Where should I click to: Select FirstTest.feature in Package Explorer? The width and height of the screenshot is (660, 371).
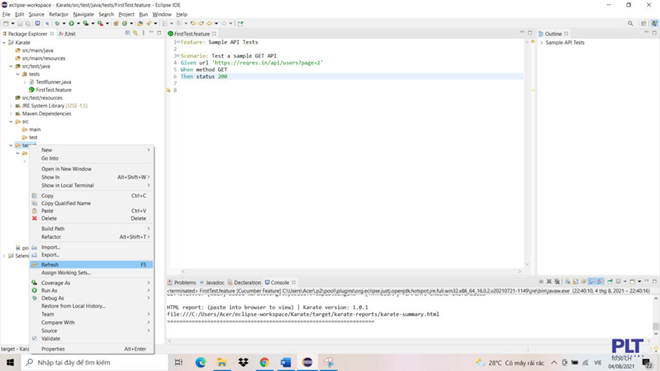[53, 90]
